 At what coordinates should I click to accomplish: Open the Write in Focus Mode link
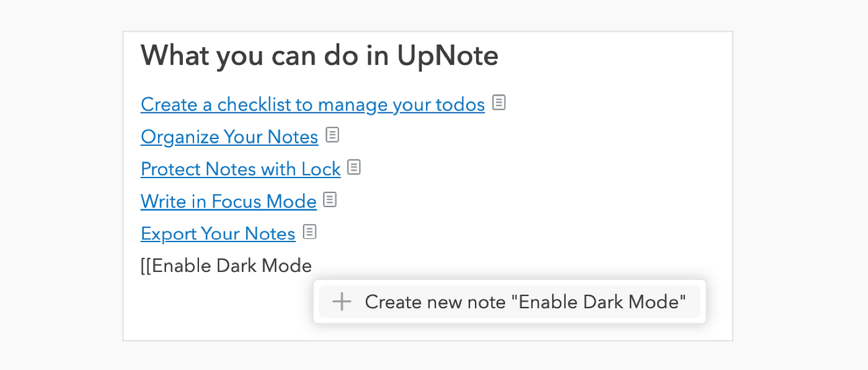point(228,202)
